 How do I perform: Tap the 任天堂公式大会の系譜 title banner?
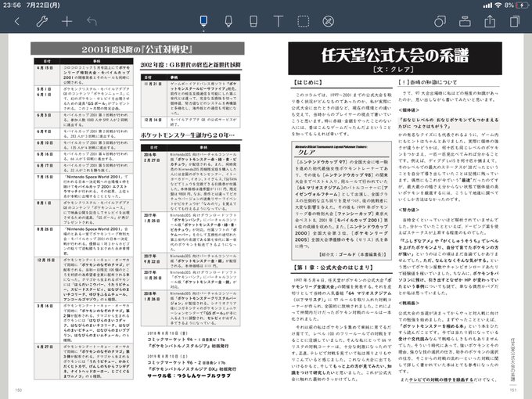coord(395,59)
